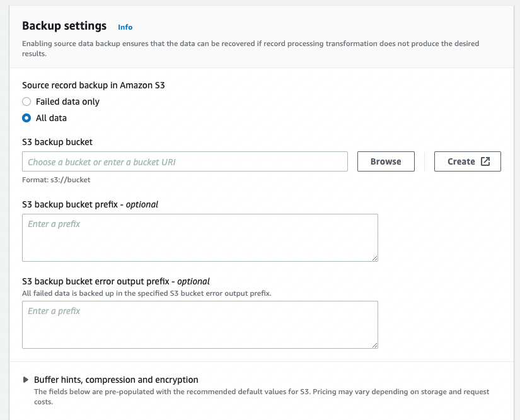This screenshot has height=420, width=520.
Task: Select the All data radio button
Action: 26,118
